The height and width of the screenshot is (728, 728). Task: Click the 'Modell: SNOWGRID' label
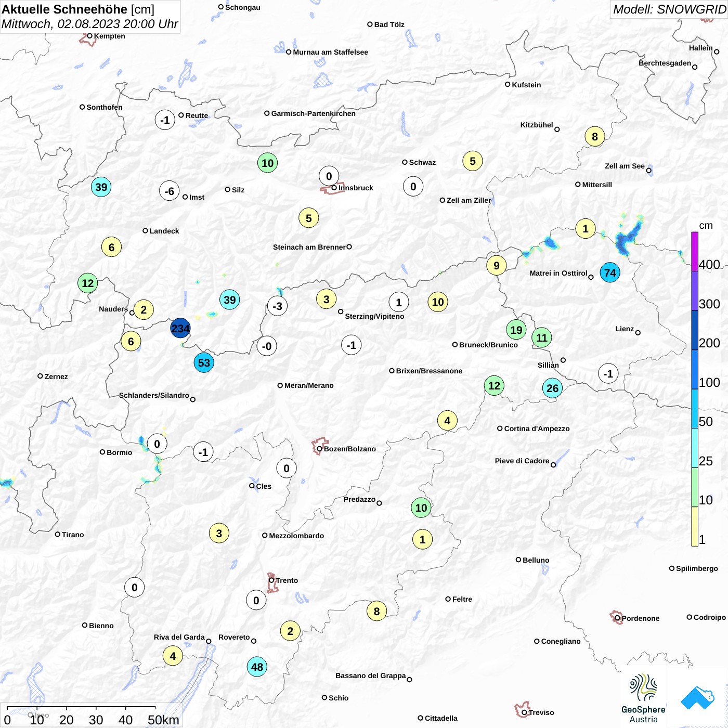tap(669, 9)
